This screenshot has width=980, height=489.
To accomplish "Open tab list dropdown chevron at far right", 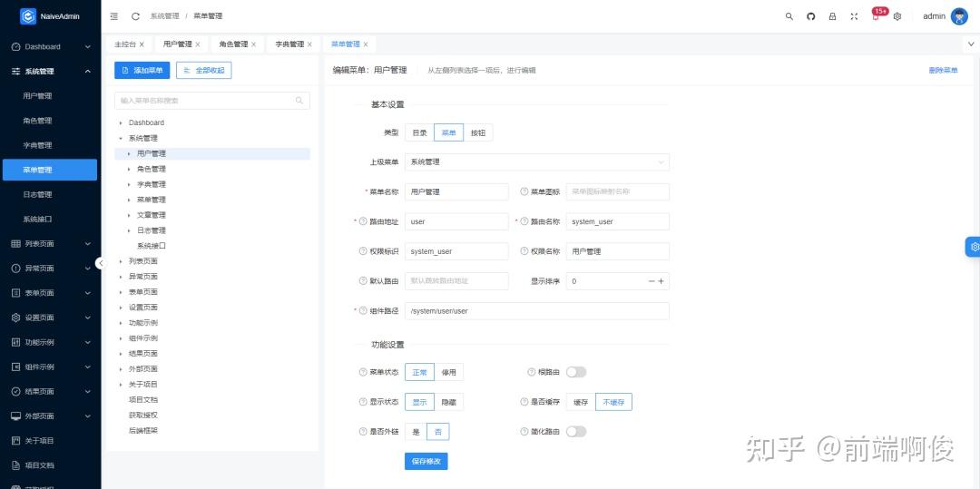I will click(x=971, y=44).
